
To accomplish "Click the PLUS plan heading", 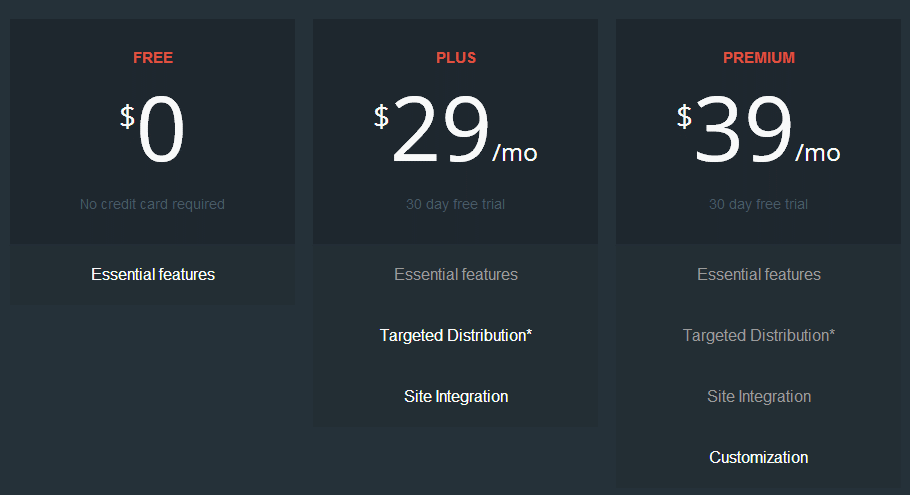I will pyautogui.click(x=456, y=58).
